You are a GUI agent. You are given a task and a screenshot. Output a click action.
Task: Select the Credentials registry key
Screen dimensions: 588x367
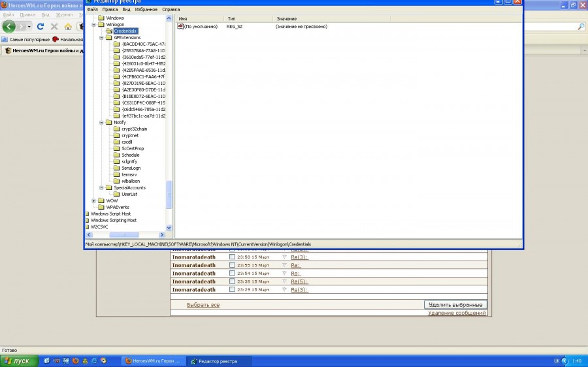(125, 31)
